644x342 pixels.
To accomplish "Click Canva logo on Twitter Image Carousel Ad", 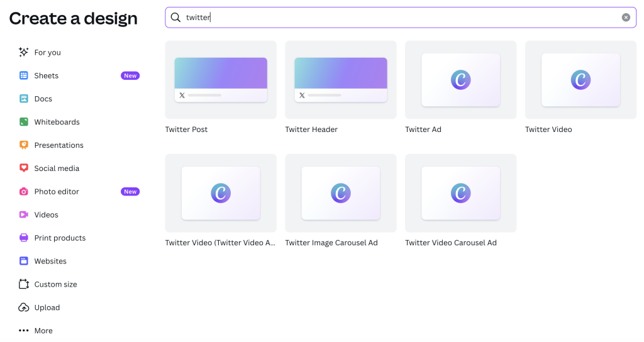I will [341, 193].
